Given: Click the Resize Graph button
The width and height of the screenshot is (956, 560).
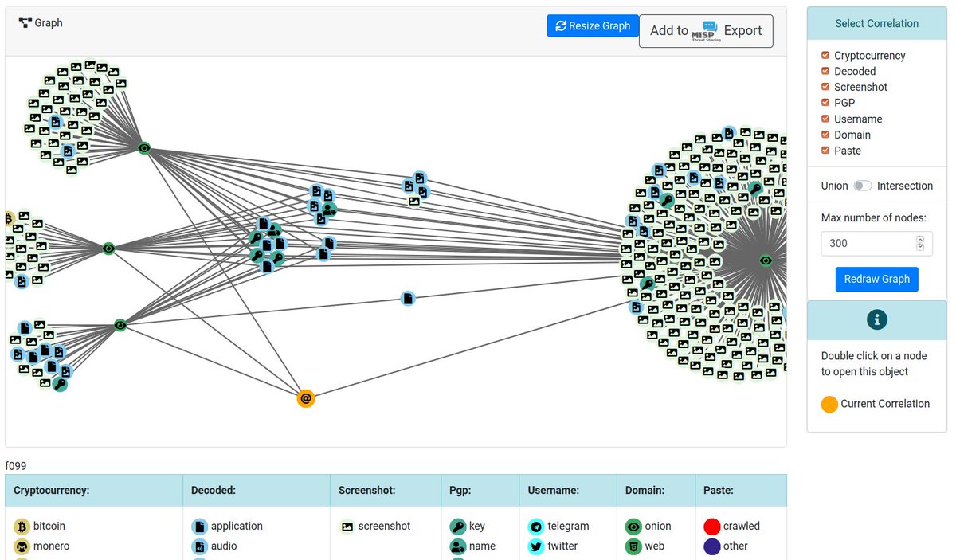Looking at the screenshot, I should (x=593, y=26).
